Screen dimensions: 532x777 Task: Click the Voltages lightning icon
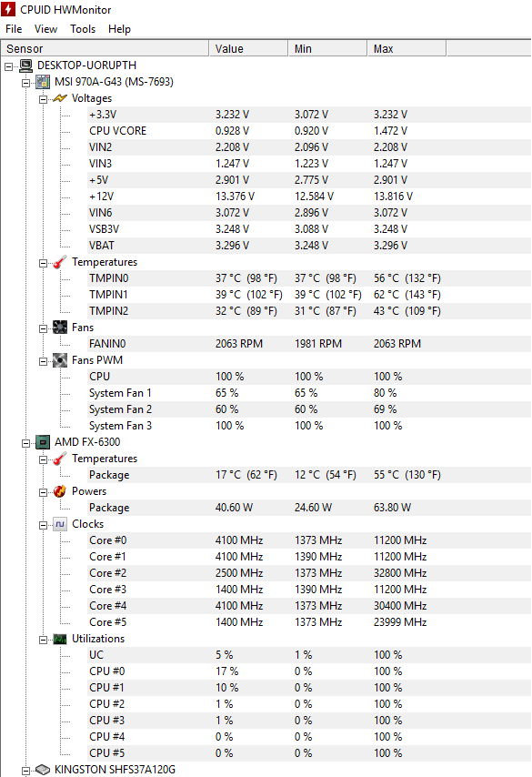[60, 98]
